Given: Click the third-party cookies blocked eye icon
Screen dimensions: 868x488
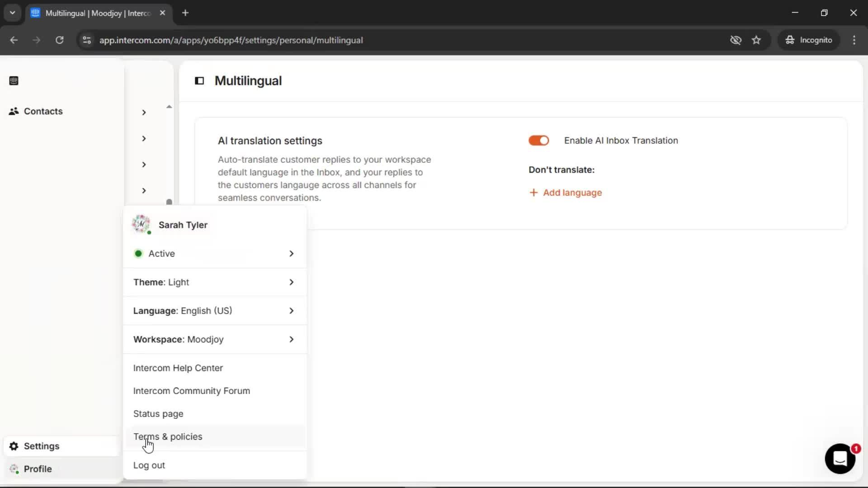Looking at the screenshot, I should [736, 40].
